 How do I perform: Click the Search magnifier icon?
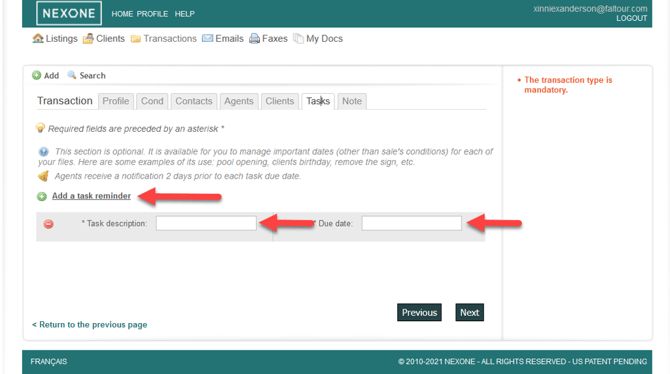(72, 75)
